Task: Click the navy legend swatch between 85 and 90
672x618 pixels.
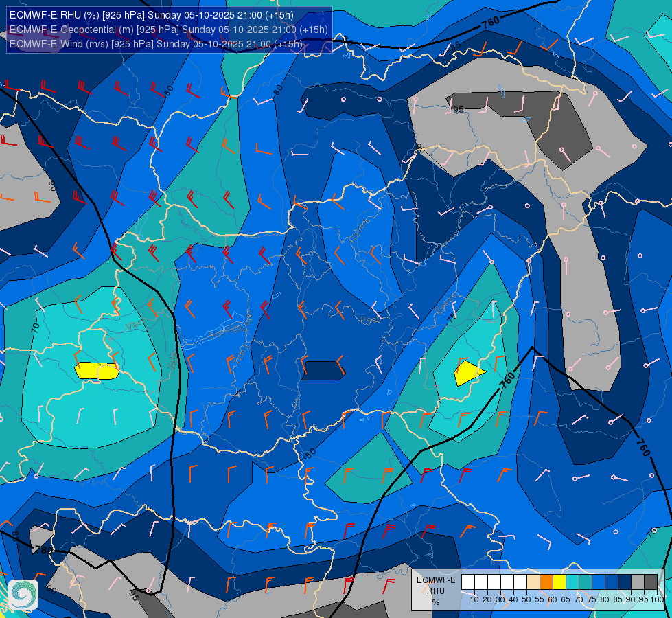Action: 625,582
